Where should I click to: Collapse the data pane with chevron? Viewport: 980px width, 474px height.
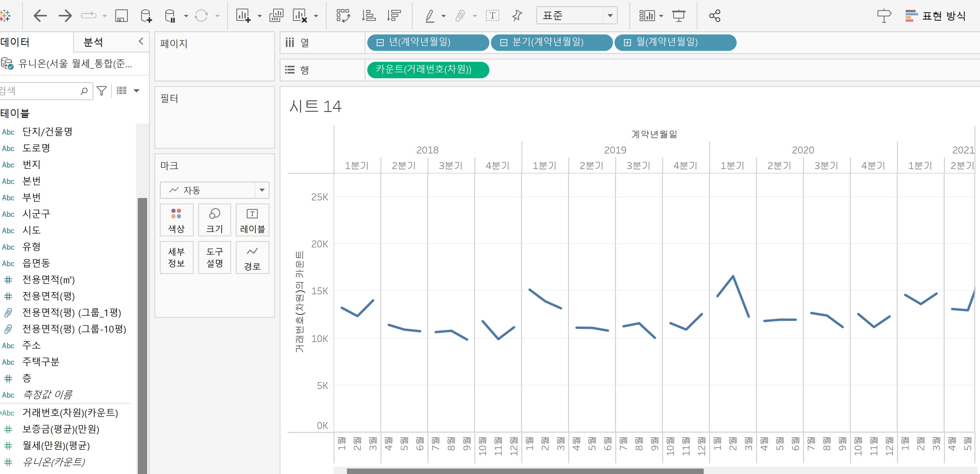pos(141,41)
